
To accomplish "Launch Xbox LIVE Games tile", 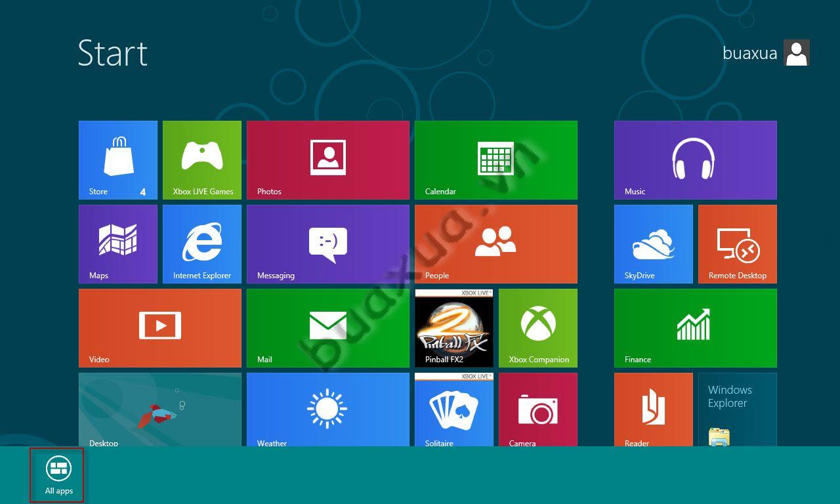I will click(202, 160).
